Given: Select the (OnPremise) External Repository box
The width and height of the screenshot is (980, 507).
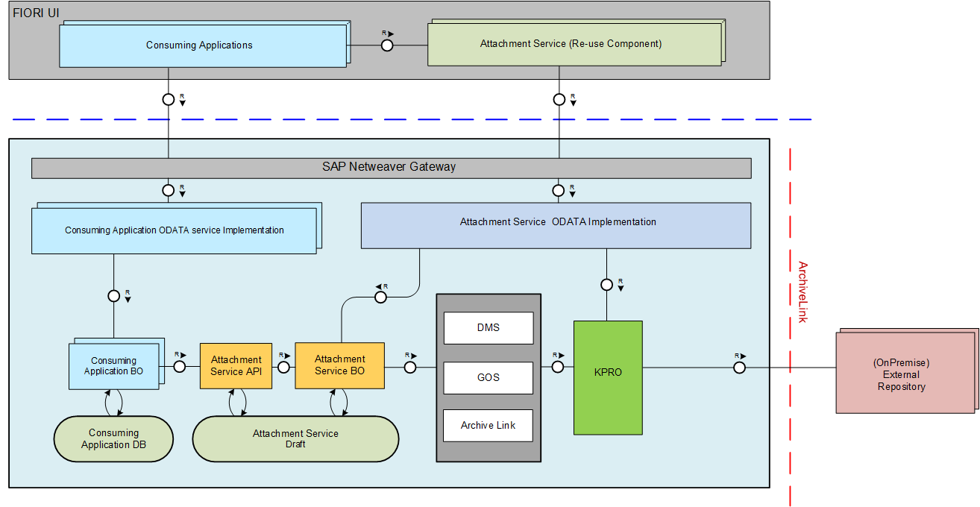Looking at the screenshot, I should click(905, 371).
